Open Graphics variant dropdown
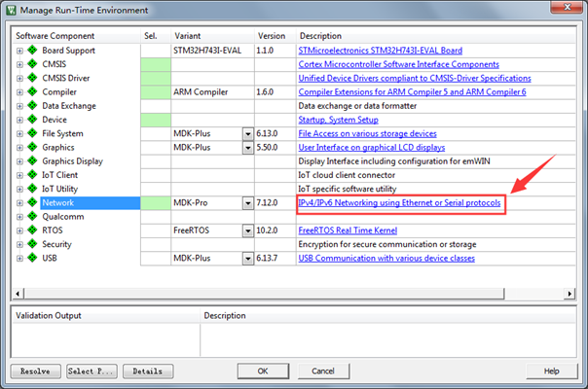This screenshot has width=588, height=389. (248, 148)
